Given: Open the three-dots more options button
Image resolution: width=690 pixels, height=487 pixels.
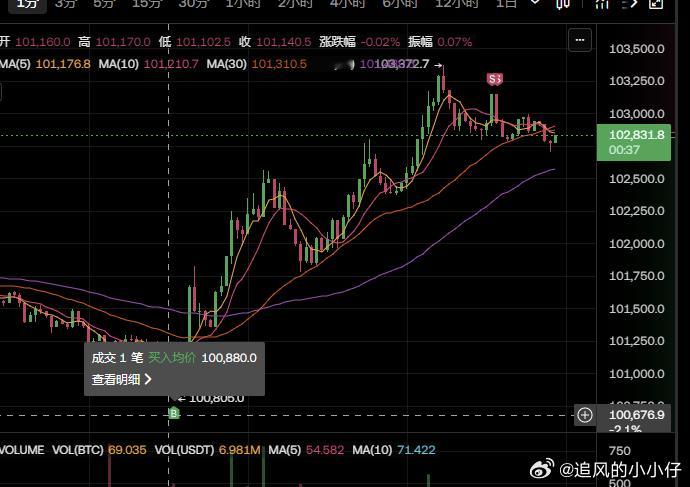Looking at the screenshot, I should pos(580,40).
